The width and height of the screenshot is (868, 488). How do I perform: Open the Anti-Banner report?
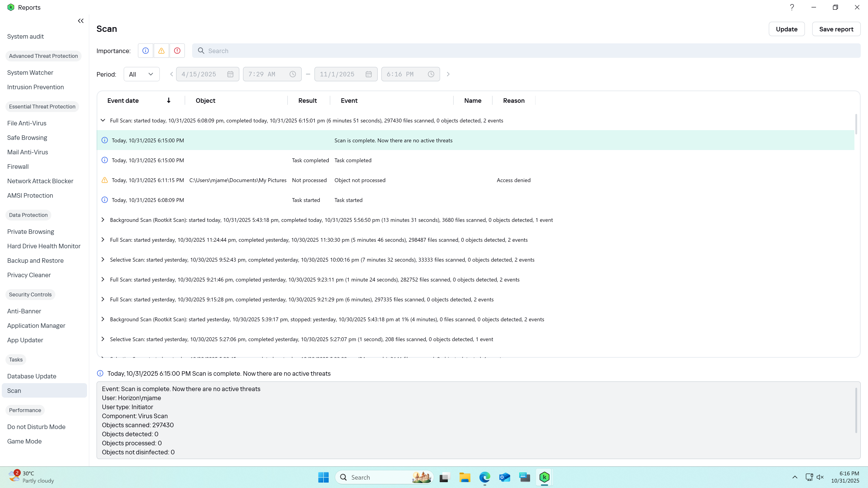[24, 311]
